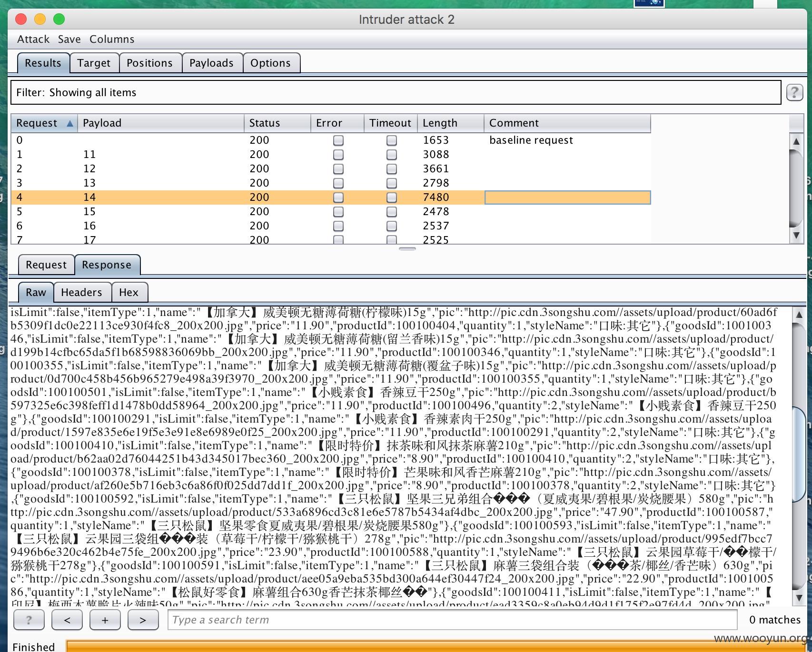Switch to the Payloads tab
812x652 pixels.
(x=212, y=63)
